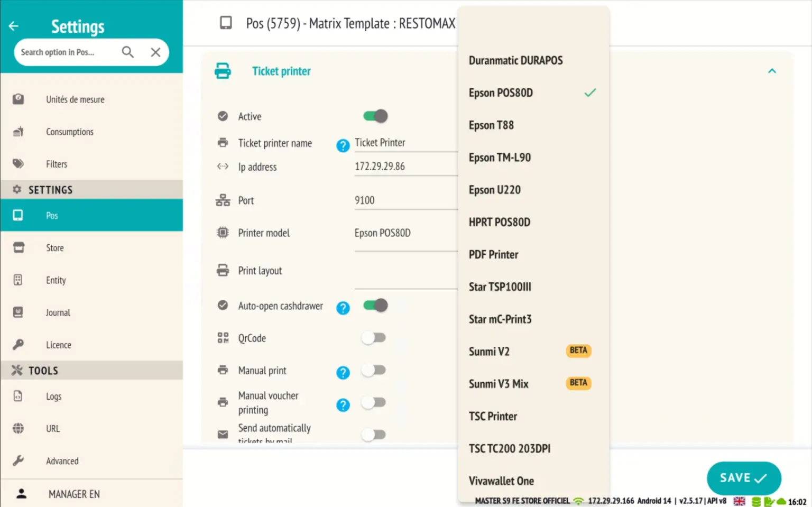Open Store settings

point(91,247)
